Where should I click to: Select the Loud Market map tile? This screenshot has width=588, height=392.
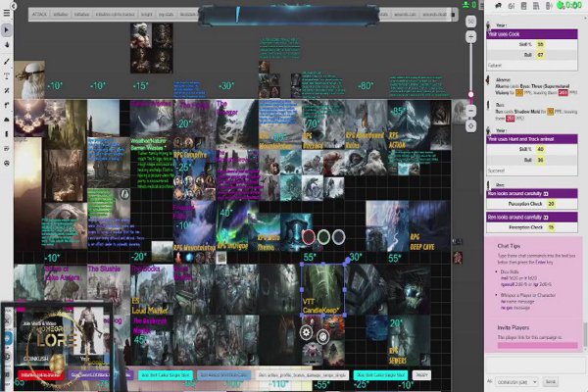[x=152, y=289]
